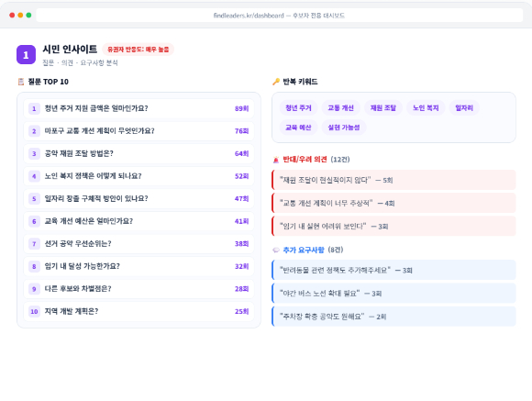Click the green maximize window dot
This screenshot has height=401, width=532.
click(x=28, y=16)
